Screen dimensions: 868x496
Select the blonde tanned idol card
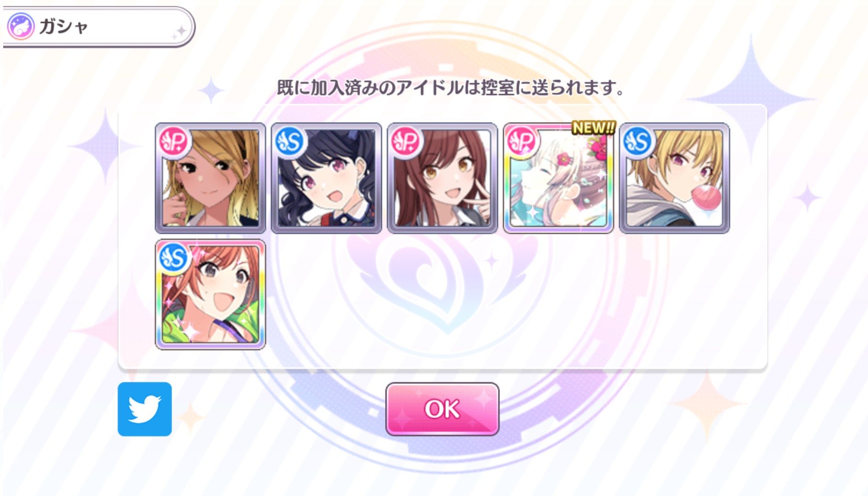[x=210, y=178]
